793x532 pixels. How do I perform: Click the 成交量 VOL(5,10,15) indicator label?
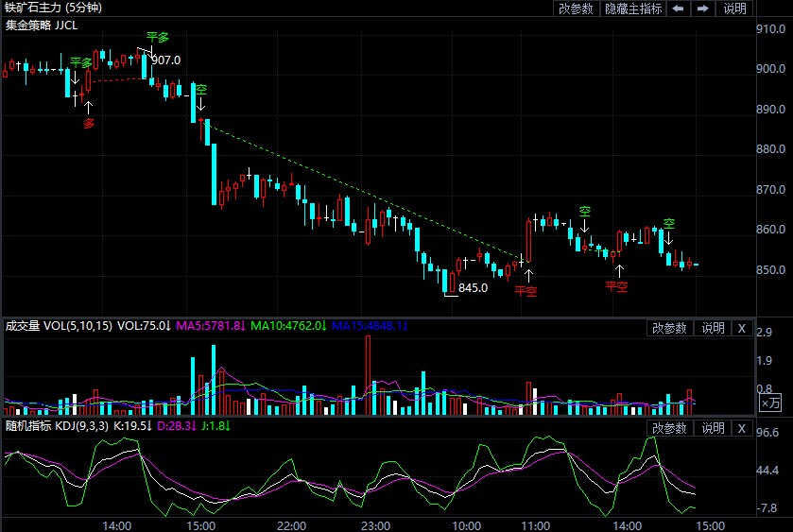[59, 327]
